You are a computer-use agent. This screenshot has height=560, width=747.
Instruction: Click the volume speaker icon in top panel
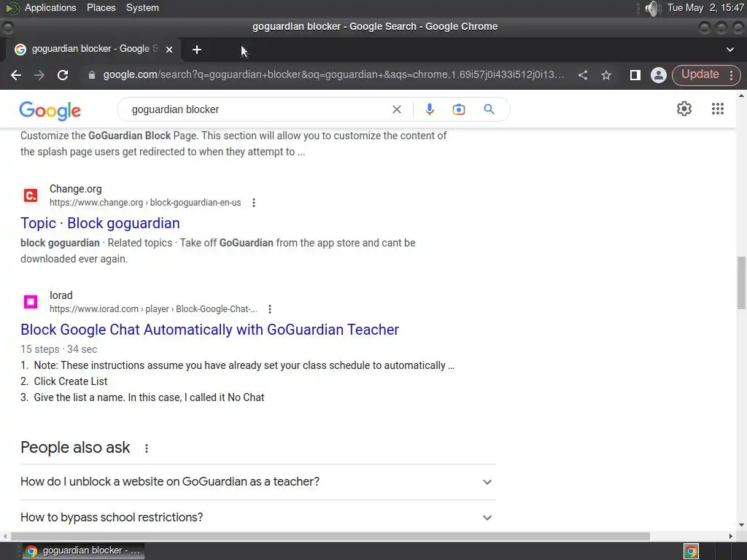(x=651, y=8)
